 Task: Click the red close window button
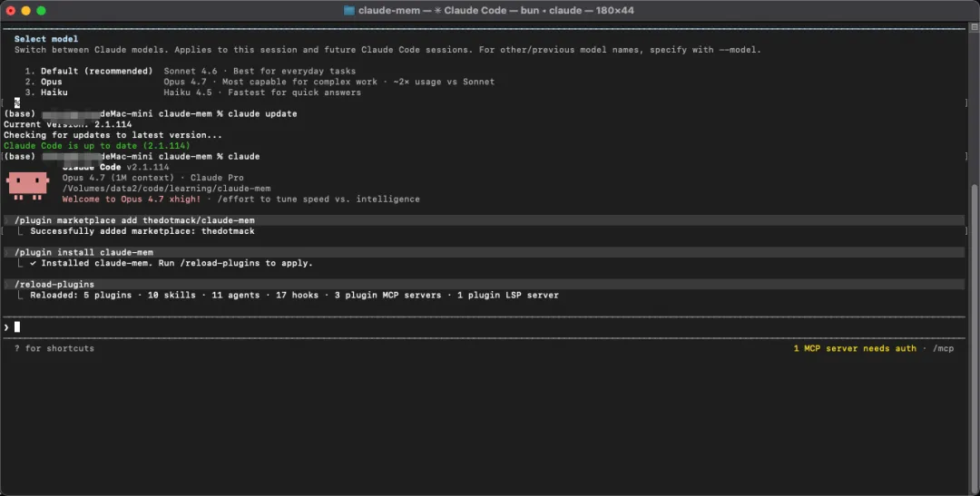pyautogui.click(x=11, y=10)
